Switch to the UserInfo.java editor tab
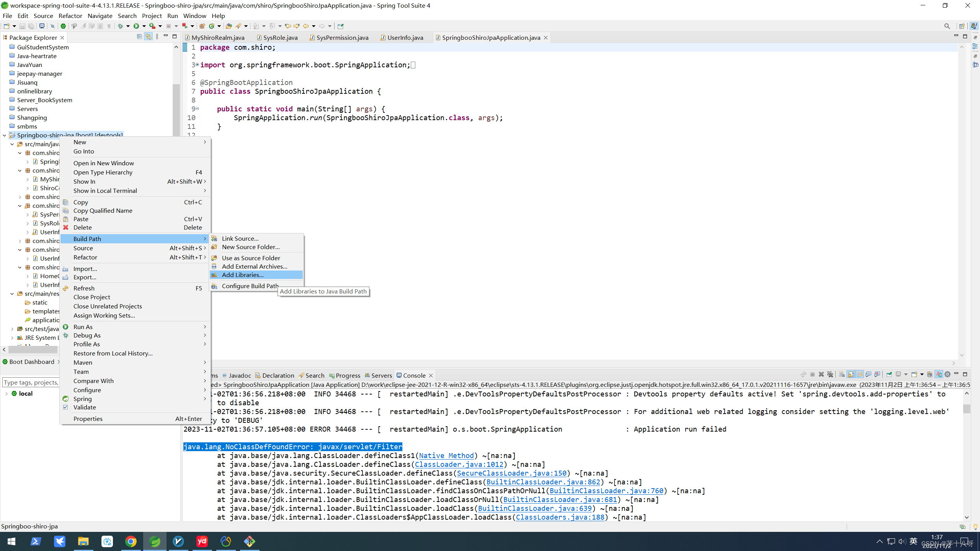980x551 pixels. point(405,37)
